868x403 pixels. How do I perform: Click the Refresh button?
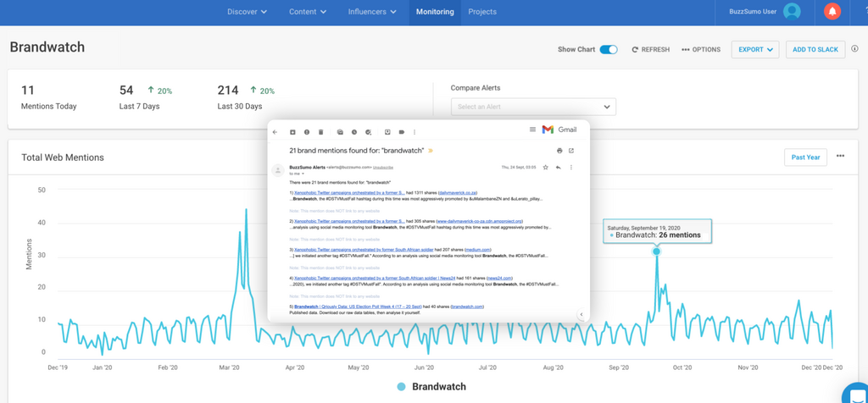tap(650, 50)
